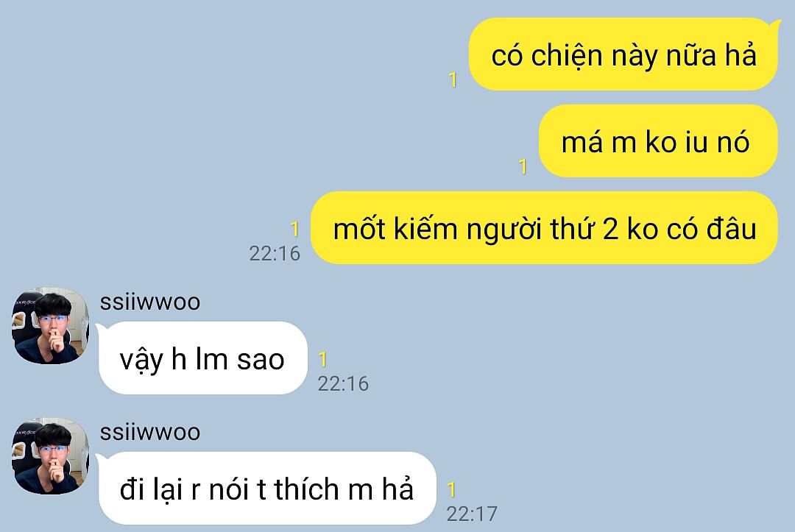
Task: Tap unread count above the 22:17 timestamp
Action: [451, 489]
